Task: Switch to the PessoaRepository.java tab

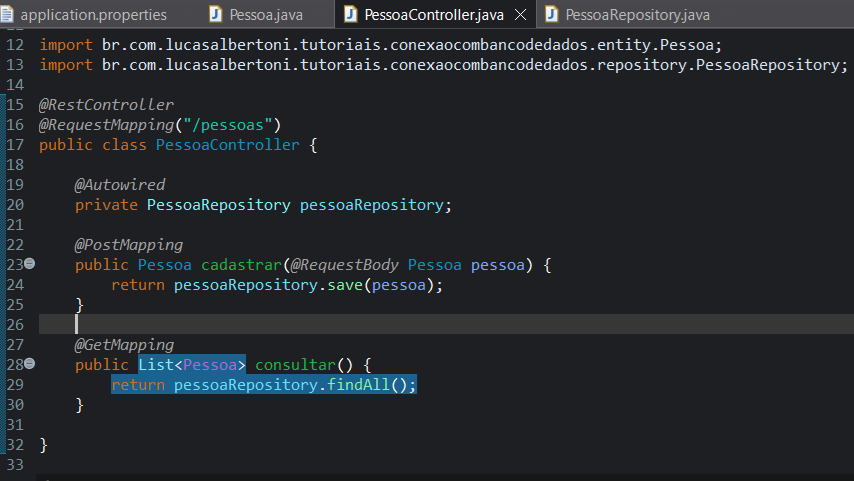Action: coord(637,15)
